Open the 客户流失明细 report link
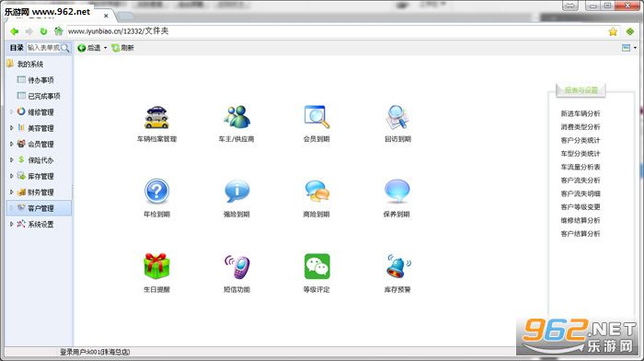The image size is (644, 361). tap(581, 193)
